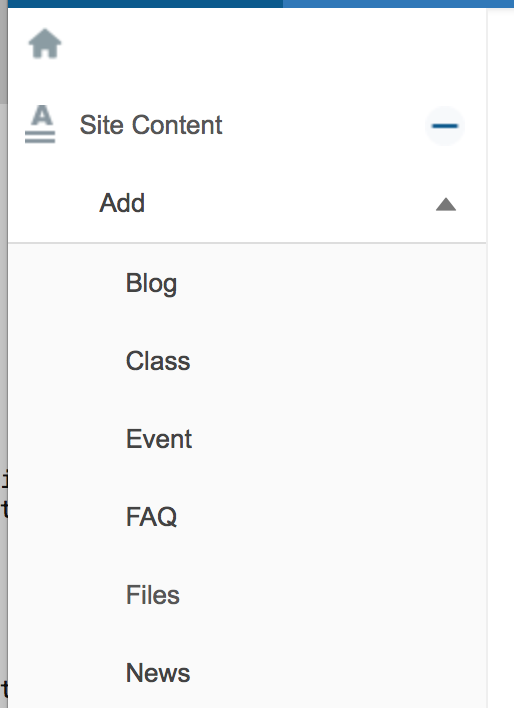Choose Files under Add

[153, 595]
